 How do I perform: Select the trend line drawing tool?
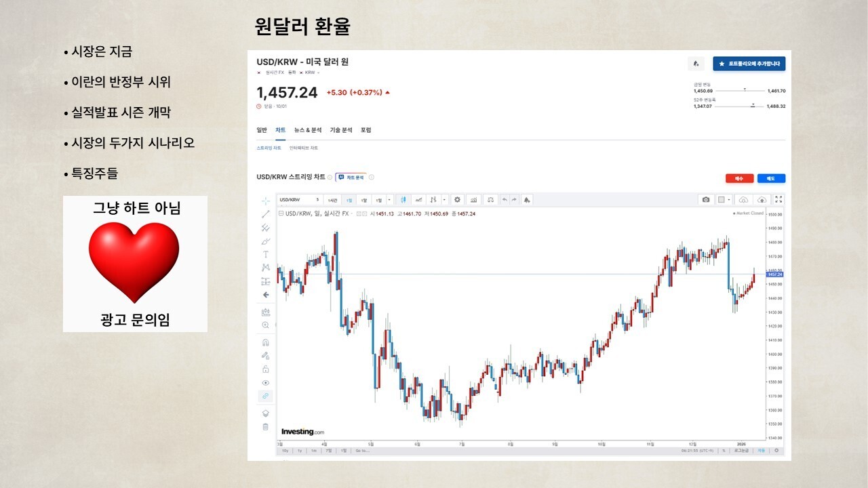(x=266, y=214)
